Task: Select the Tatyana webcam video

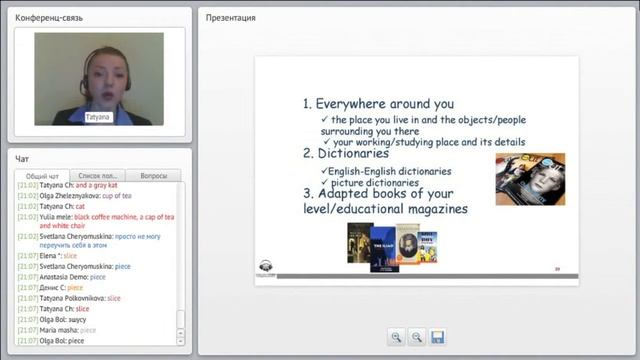Action: pyautogui.click(x=99, y=79)
